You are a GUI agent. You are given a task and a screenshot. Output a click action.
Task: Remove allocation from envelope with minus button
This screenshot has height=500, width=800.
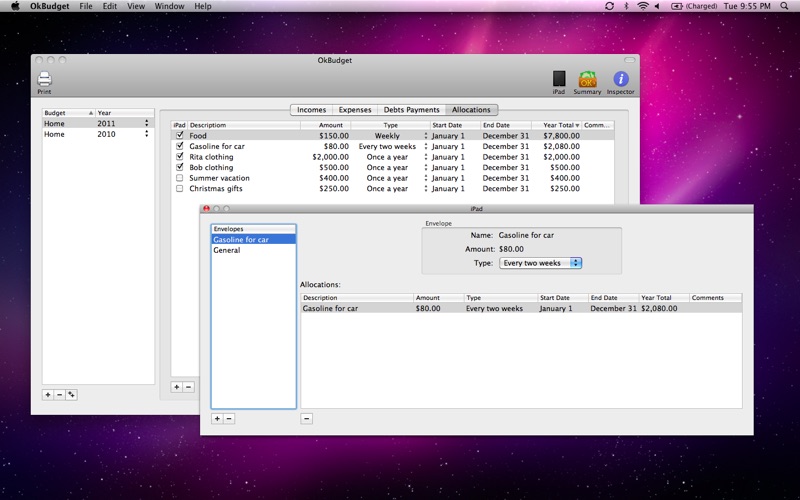307,418
